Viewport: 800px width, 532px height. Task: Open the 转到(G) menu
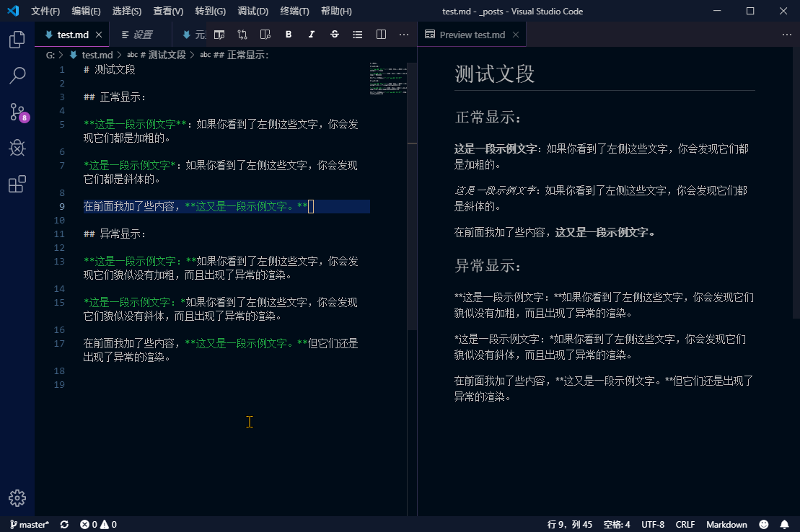coord(210,12)
